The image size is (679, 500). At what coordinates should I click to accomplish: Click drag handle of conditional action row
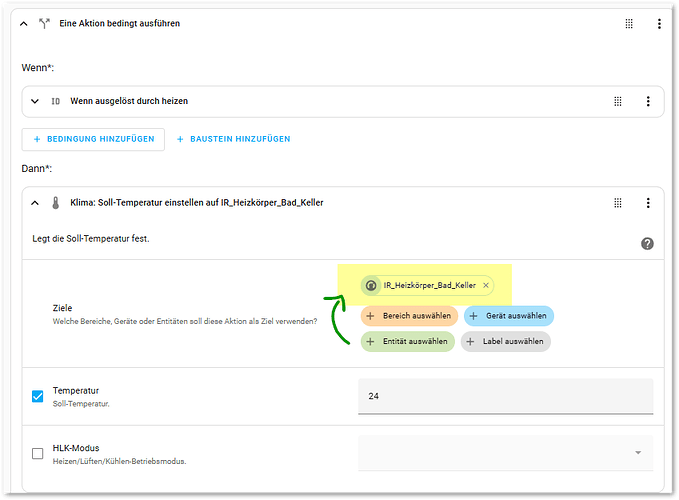[629, 23]
